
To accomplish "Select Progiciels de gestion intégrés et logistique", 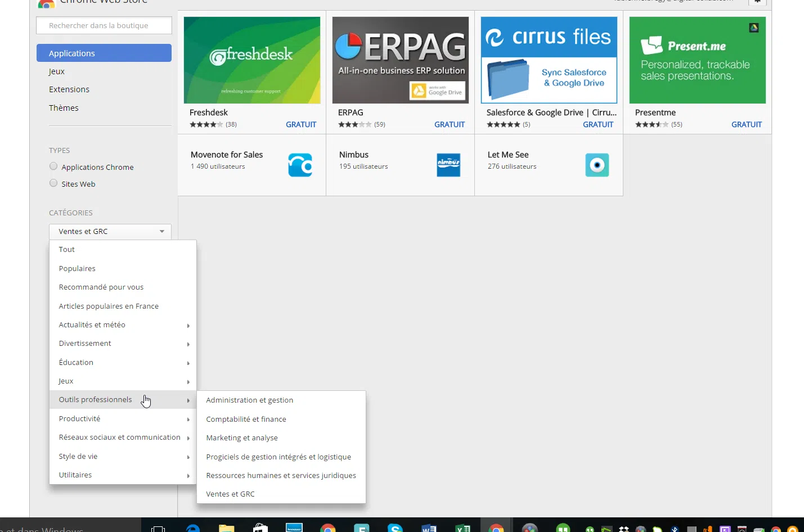I will pos(281,457).
